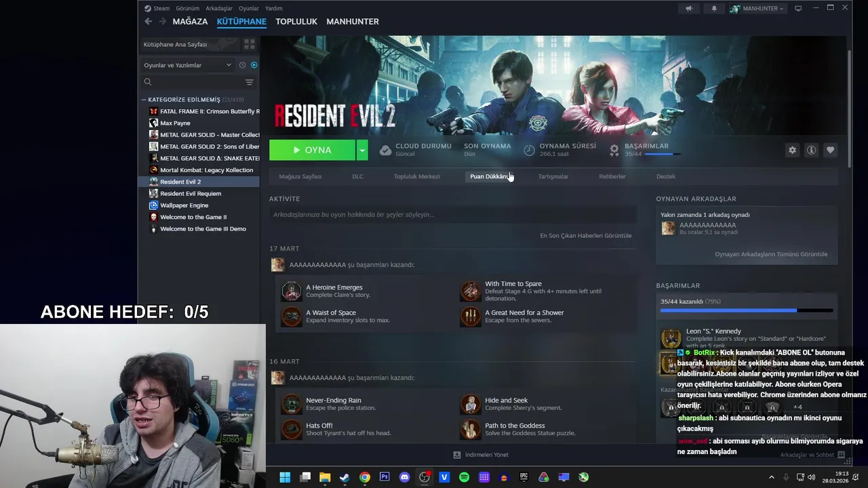Open Yardım menu
This screenshot has width=868, height=488.
[274, 8]
